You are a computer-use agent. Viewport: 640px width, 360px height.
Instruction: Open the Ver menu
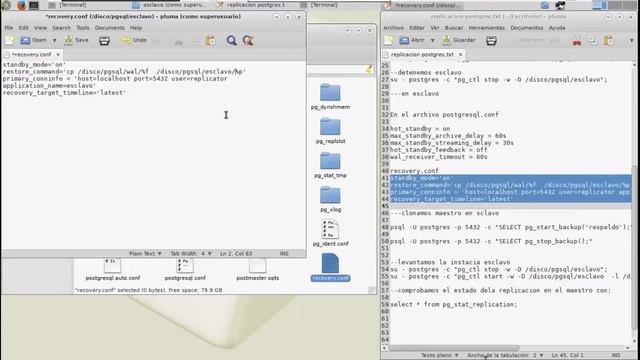coord(435,28)
